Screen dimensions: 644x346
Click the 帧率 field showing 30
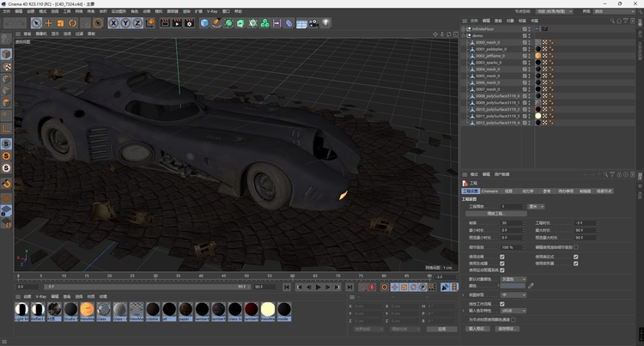(x=513, y=223)
